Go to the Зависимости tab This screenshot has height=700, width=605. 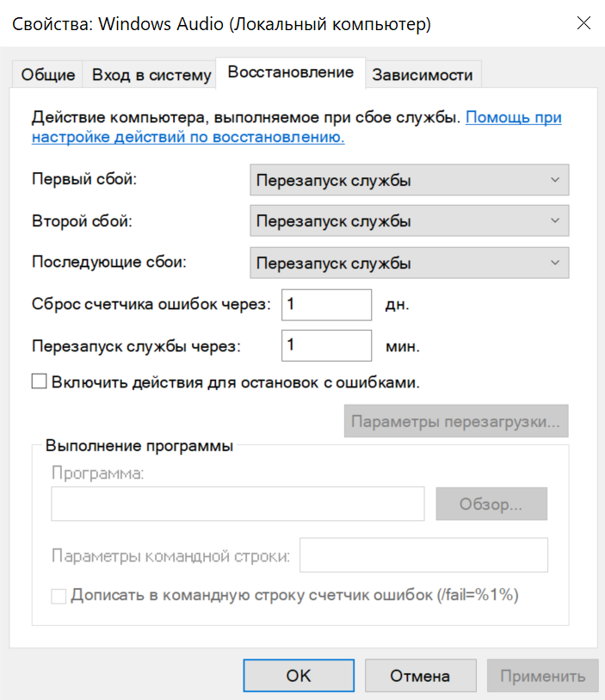(x=422, y=75)
